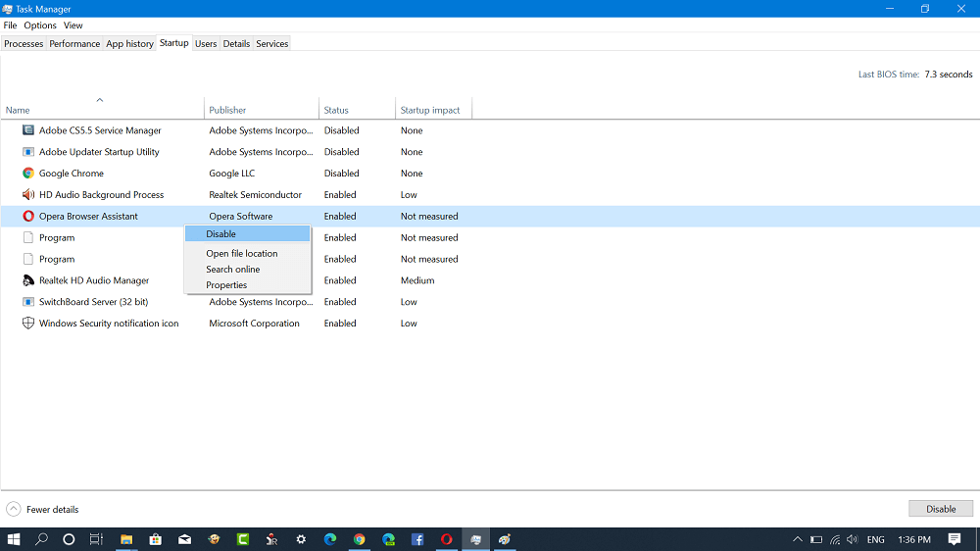Open File Explorer from the taskbar

126,539
